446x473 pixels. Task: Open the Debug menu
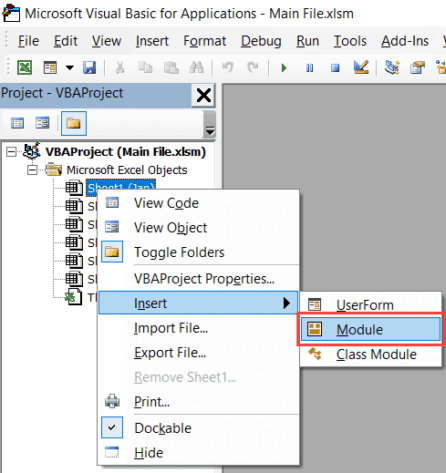261,41
